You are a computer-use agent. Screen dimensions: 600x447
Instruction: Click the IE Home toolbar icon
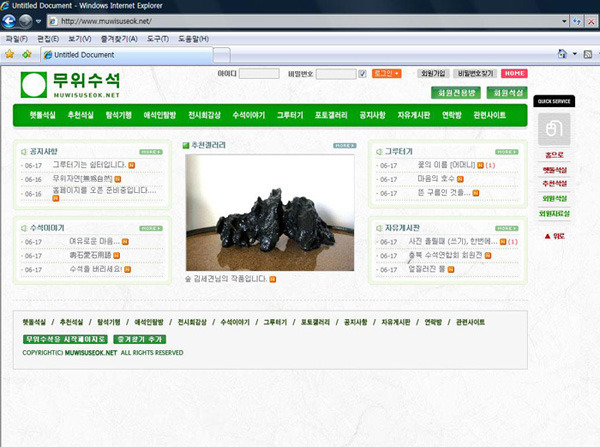[x=562, y=54]
